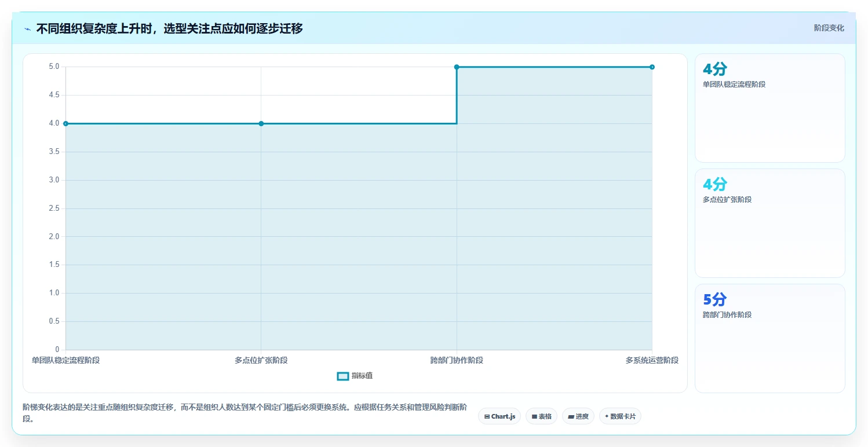Click the 表格 tag chip

541,416
